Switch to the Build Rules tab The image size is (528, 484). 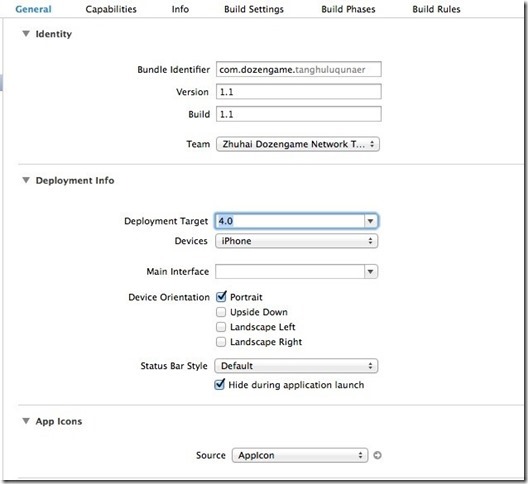click(x=436, y=9)
